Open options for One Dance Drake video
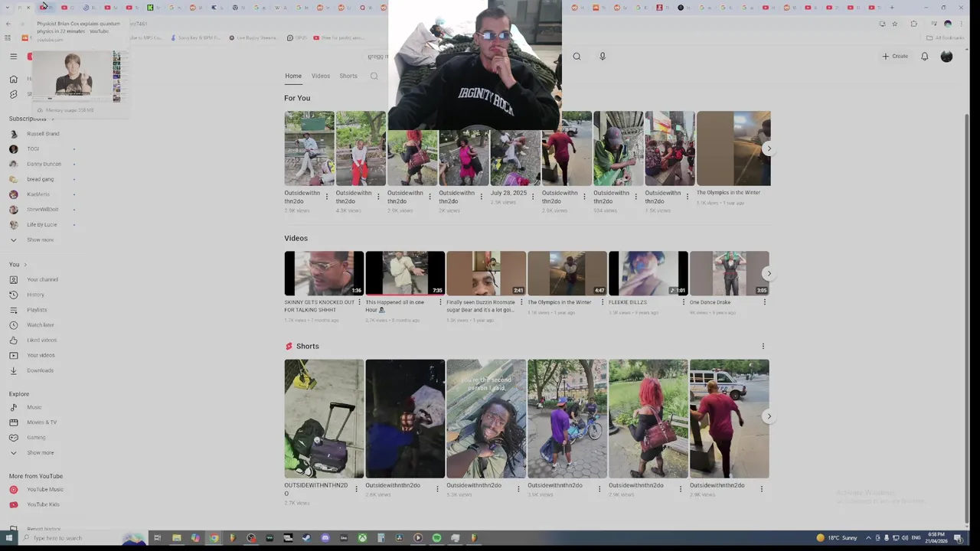Viewport: 980px width, 551px height. [x=764, y=302]
